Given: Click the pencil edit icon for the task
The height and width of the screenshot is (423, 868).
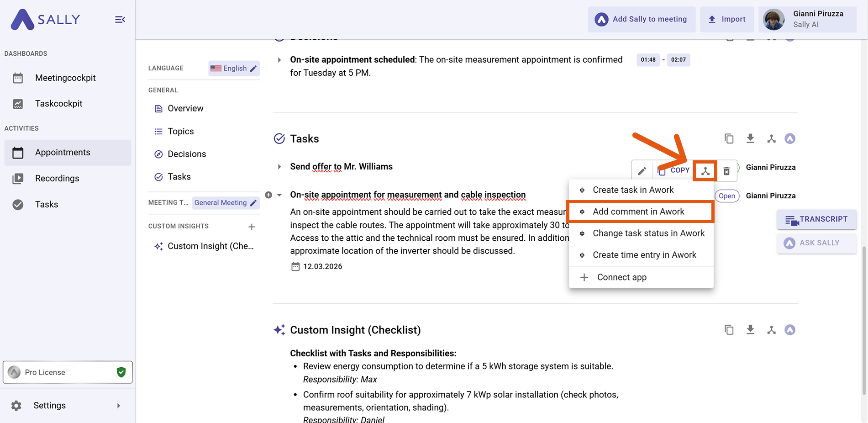Looking at the screenshot, I should pyautogui.click(x=642, y=171).
